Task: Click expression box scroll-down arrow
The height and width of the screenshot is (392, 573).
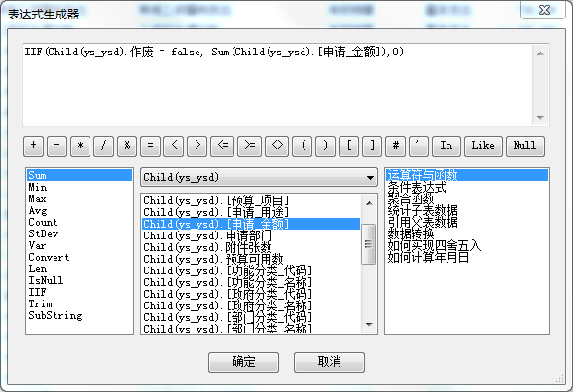Action: [540, 118]
